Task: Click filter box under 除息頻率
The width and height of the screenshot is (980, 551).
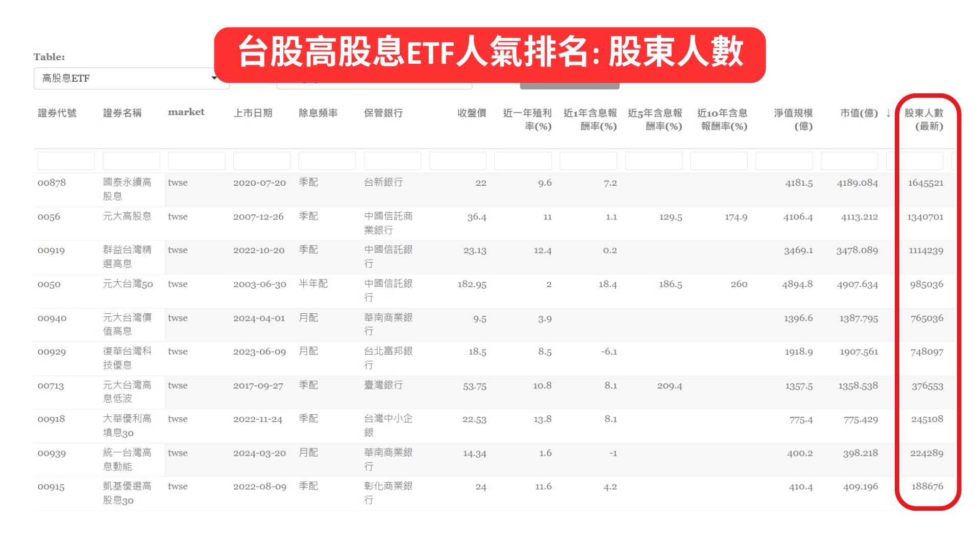Action: 327,161
